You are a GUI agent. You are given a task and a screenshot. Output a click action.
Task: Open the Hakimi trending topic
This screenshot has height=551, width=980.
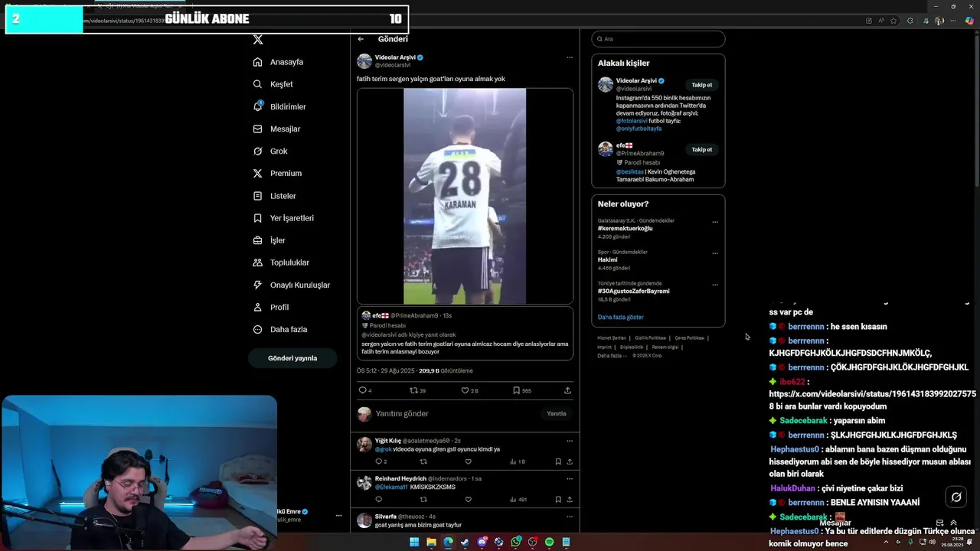608,259
